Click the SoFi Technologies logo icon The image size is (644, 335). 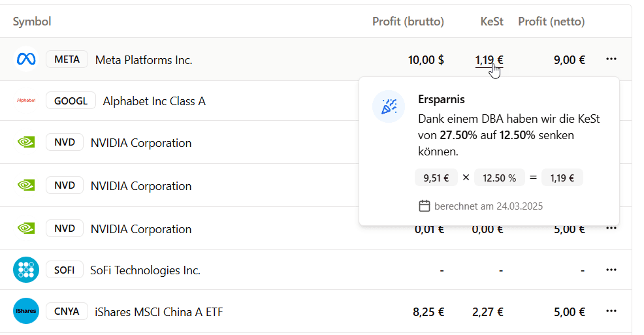pos(26,270)
